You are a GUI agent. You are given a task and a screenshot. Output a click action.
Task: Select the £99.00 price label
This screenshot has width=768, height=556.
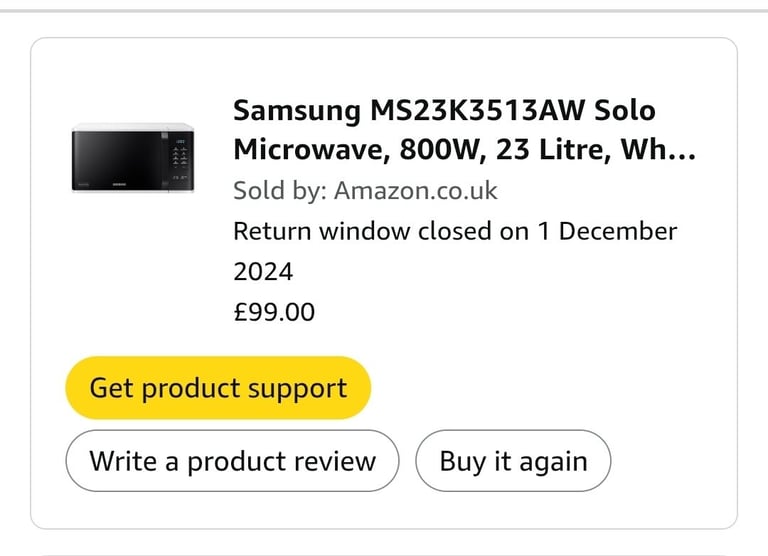pyautogui.click(x=274, y=312)
